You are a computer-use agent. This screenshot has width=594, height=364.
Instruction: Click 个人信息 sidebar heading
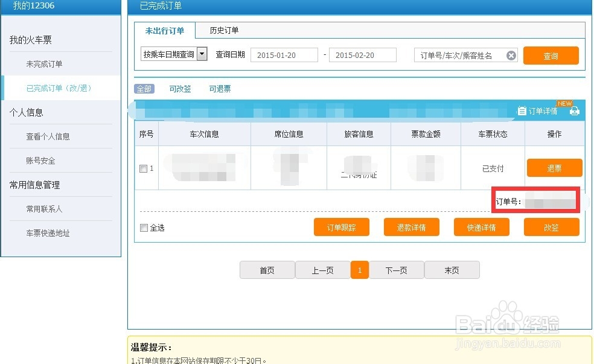pos(27,112)
